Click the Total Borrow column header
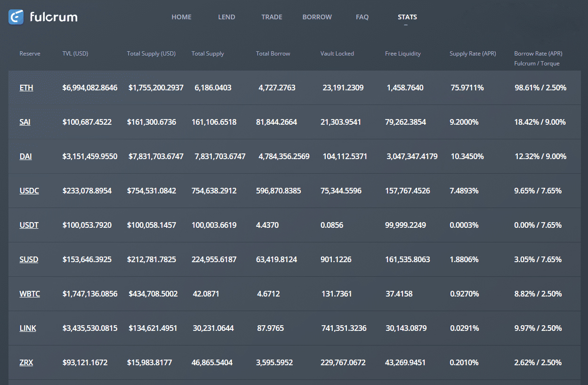Image resolution: width=588 pixels, height=385 pixels. 273,54
